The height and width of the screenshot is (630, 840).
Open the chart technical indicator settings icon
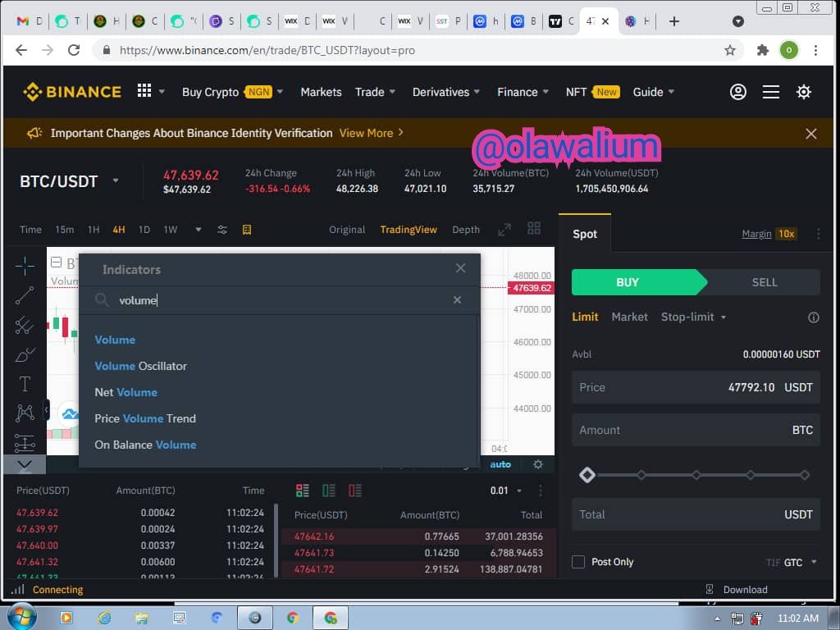(x=221, y=230)
